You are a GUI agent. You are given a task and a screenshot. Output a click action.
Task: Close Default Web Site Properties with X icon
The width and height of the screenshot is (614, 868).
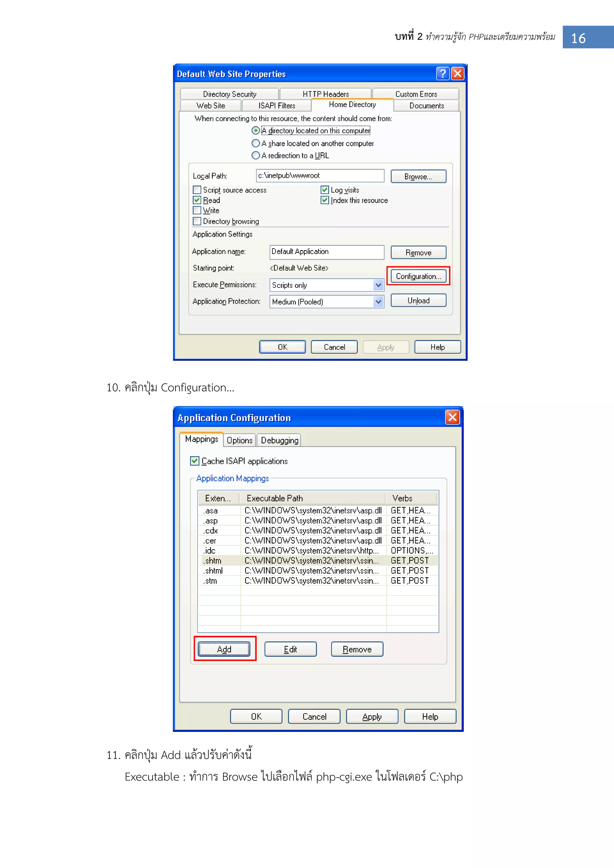tap(458, 73)
